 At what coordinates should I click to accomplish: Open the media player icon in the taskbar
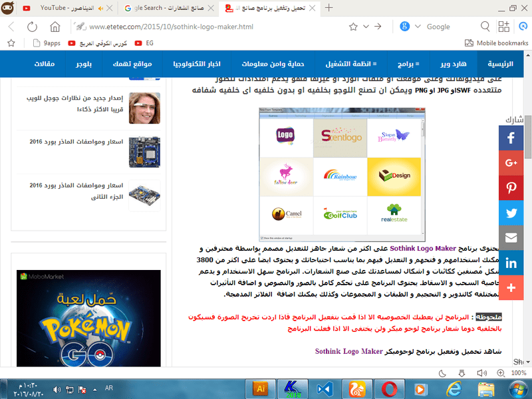tap(420, 389)
